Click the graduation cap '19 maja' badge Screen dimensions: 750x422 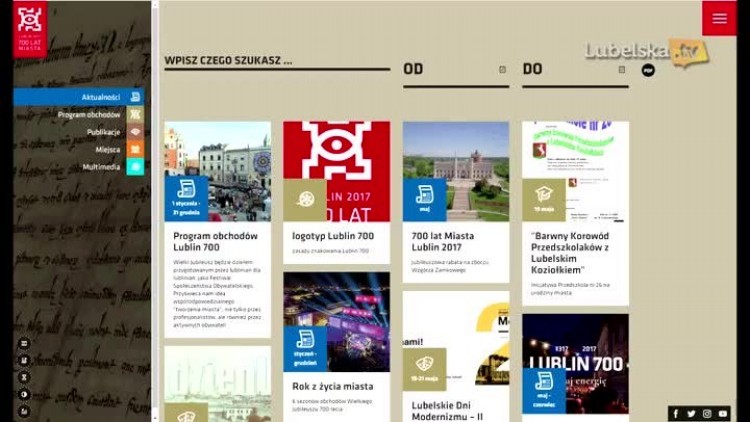coord(544,200)
